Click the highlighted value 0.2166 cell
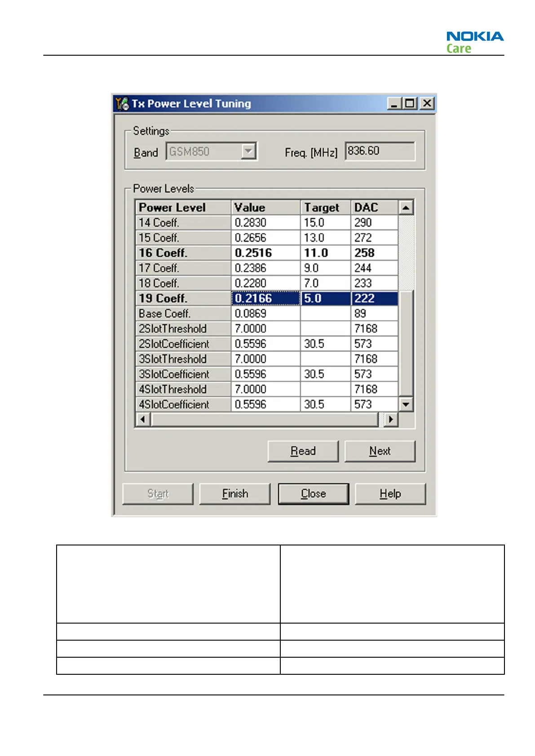Image resolution: width=535 pixels, height=756 pixels. (265, 299)
